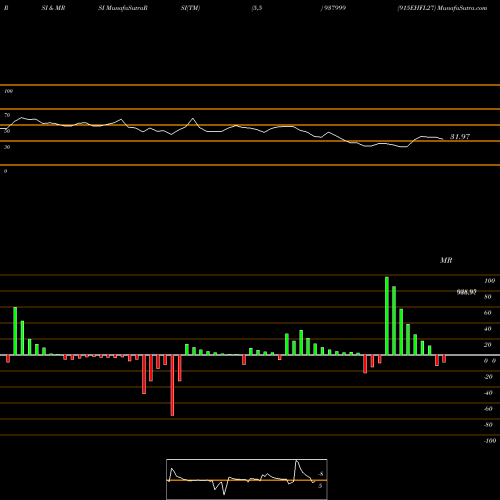Click the longest red histogram bar
Image resolution: width=500 pixels, height=500 pixels.
172,385
